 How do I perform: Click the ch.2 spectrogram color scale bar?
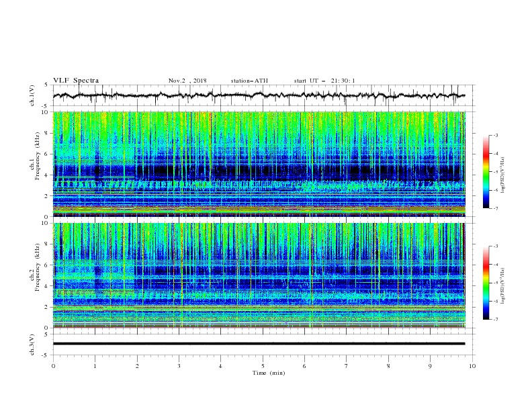tap(486, 283)
